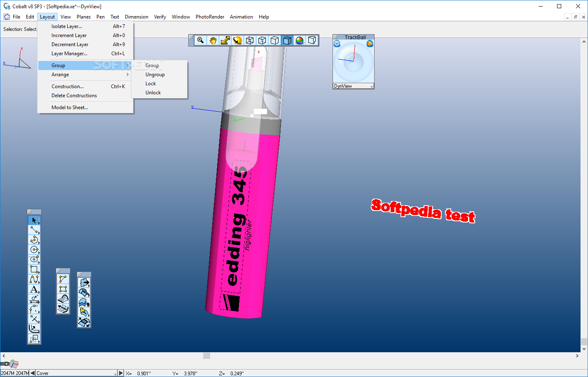Choose Unlock in the Group submenu

click(x=159, y=93)
